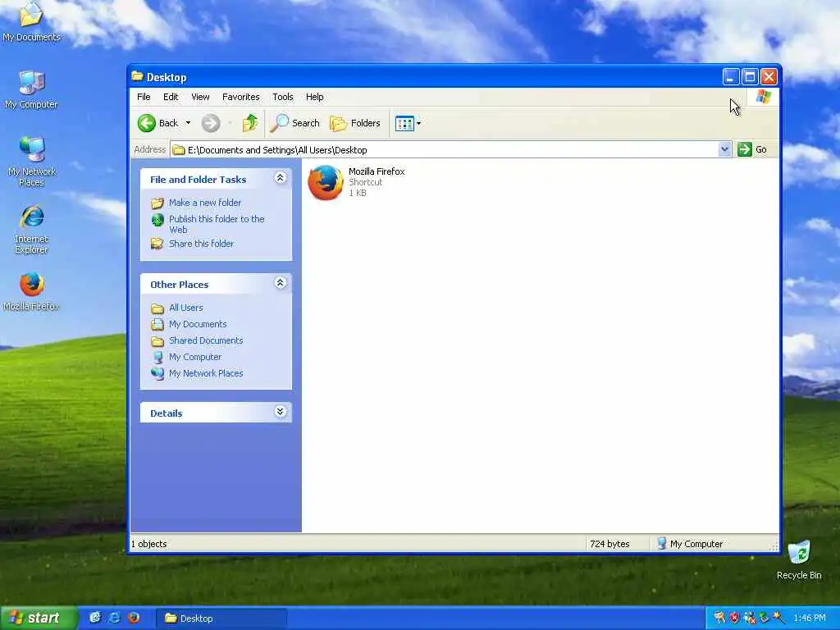Click the taskbar clock
840x630 pixels.
tap(810, 619)
